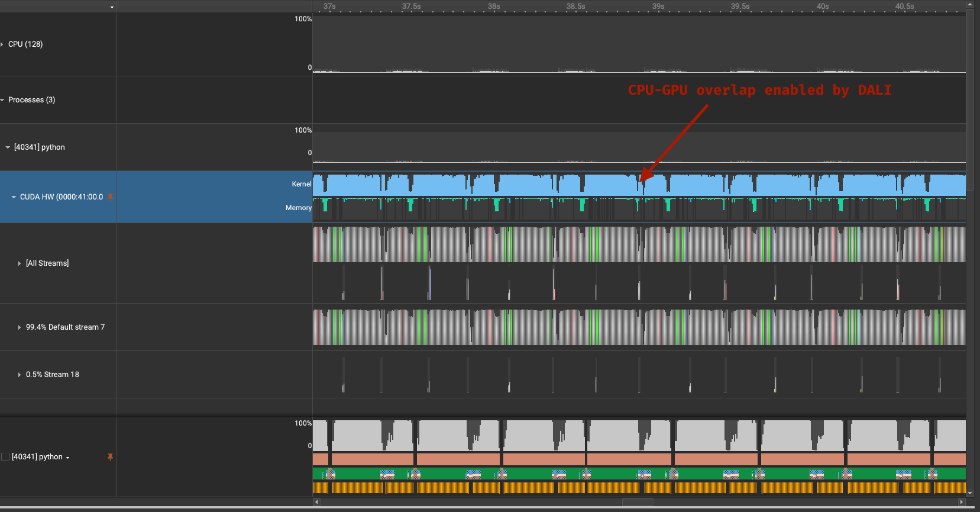This screenshot has height=512, width=980.
Task: Expand the [All Streams] row
Action: (x=20, y=263)
